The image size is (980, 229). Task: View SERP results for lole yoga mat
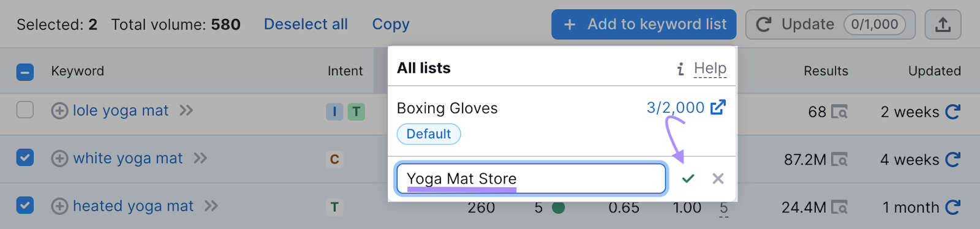(x=840, y=112)
